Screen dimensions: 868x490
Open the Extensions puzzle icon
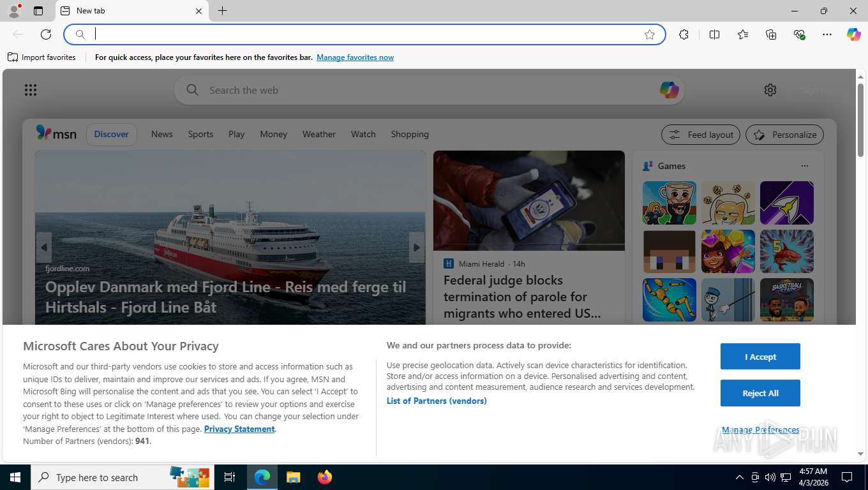tap(684, 34)
